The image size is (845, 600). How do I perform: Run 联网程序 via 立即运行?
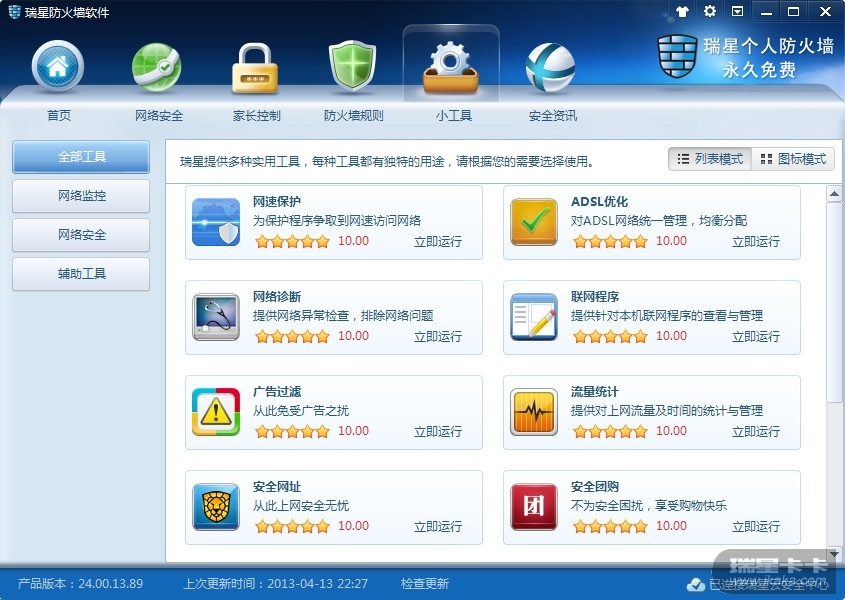(756, 336)
